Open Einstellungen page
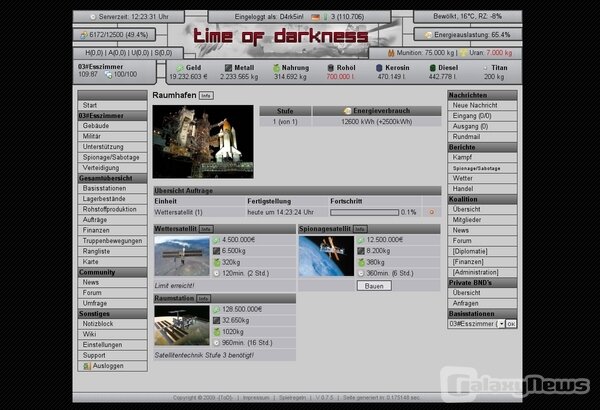Viewport: 600px width, 410px height. click(x=112, y=345)
